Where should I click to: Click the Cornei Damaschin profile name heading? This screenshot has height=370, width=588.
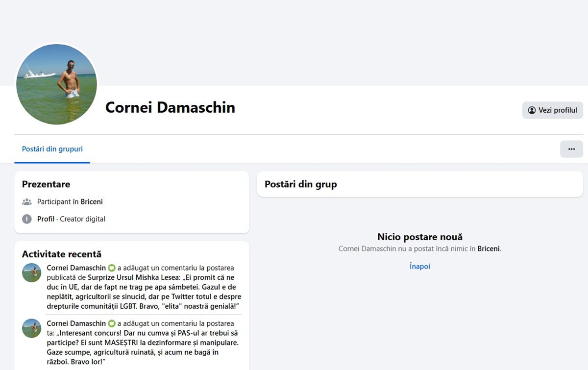pyautogui.click(x=170, y=107)
